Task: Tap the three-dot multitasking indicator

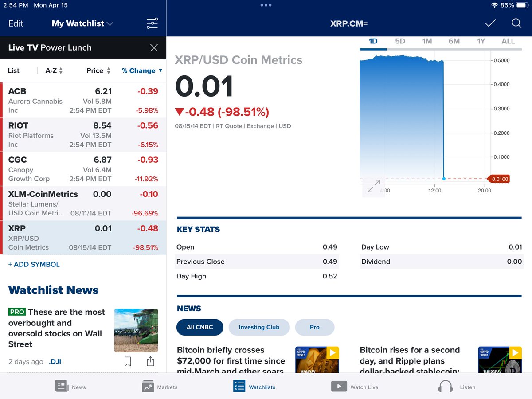Action: (266, 5)
